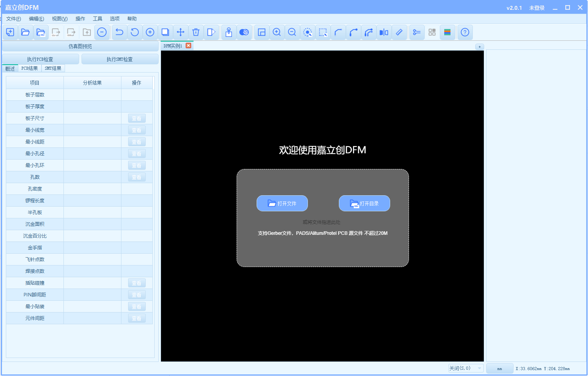Viewport: 588px width, 376px height.
Task: Click the zoom out magnifier icon
Action: click(292, 32)
